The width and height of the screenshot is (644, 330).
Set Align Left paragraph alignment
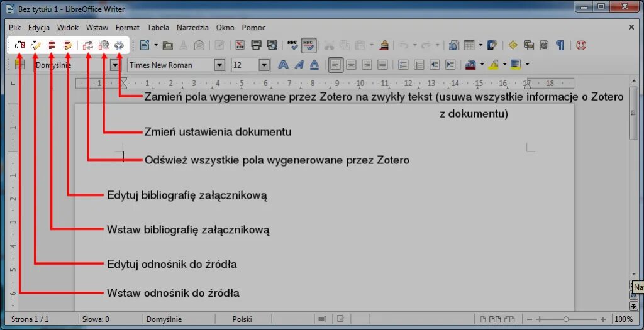coord(336,65)
